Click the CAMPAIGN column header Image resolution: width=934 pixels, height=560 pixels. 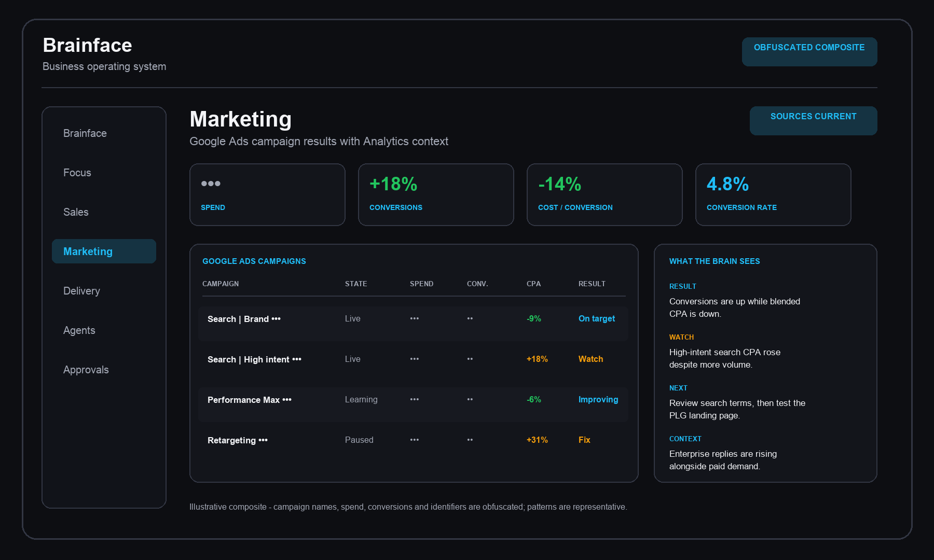tap(221, 284)
